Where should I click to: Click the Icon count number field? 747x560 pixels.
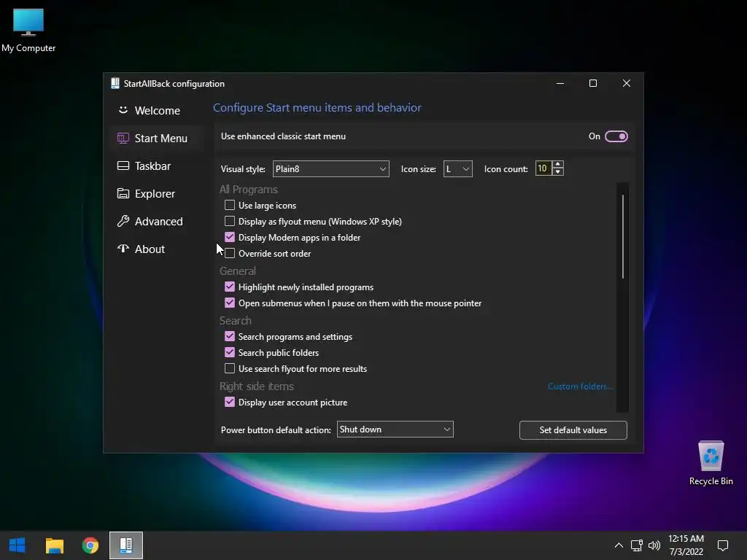543,168
